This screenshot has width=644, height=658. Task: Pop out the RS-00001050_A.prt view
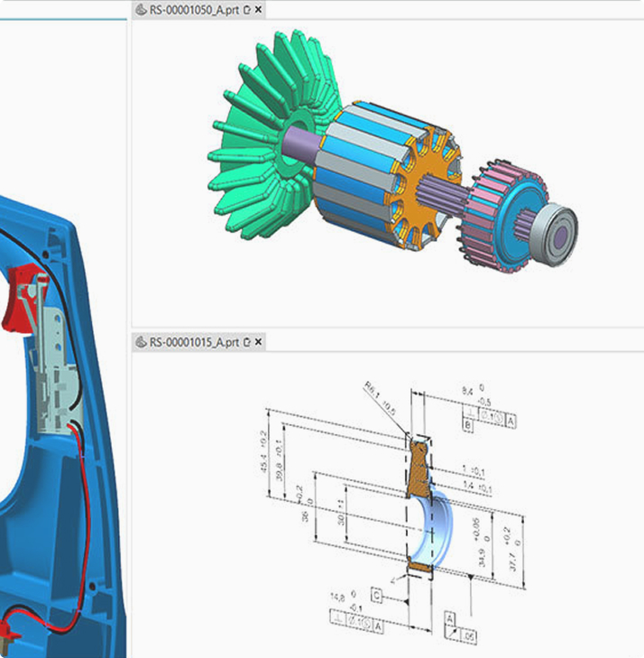[x=247, y=10]
